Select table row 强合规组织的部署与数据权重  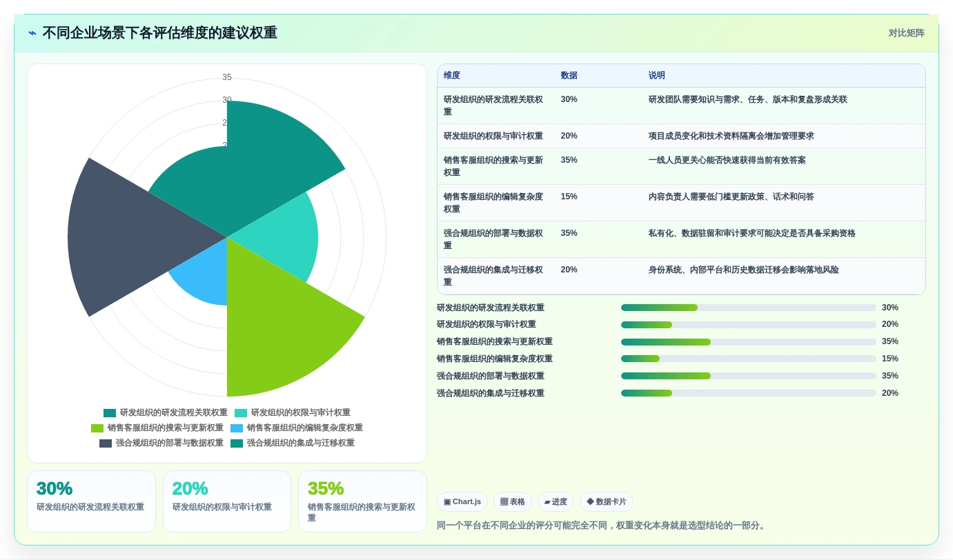[x=681, y=239]
